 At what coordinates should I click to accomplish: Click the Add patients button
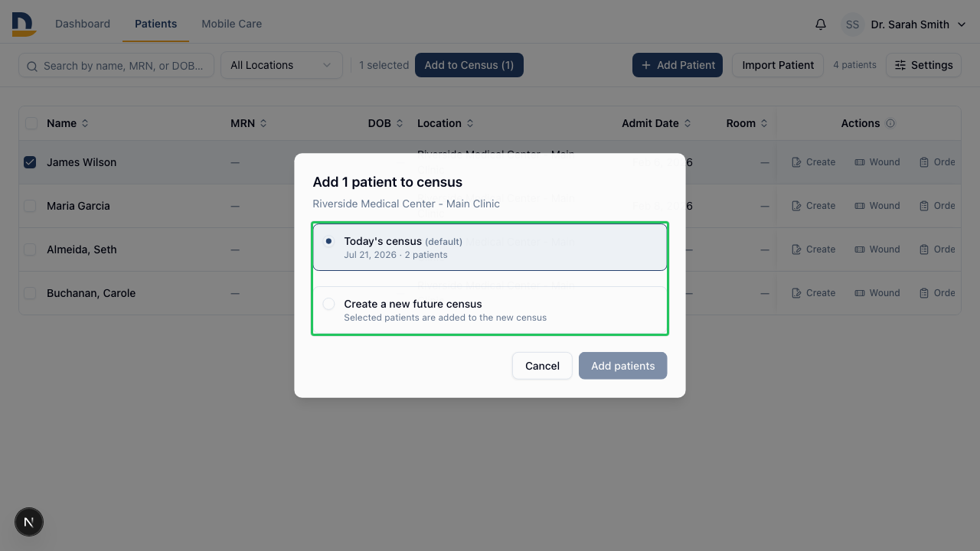click(623, 366)
